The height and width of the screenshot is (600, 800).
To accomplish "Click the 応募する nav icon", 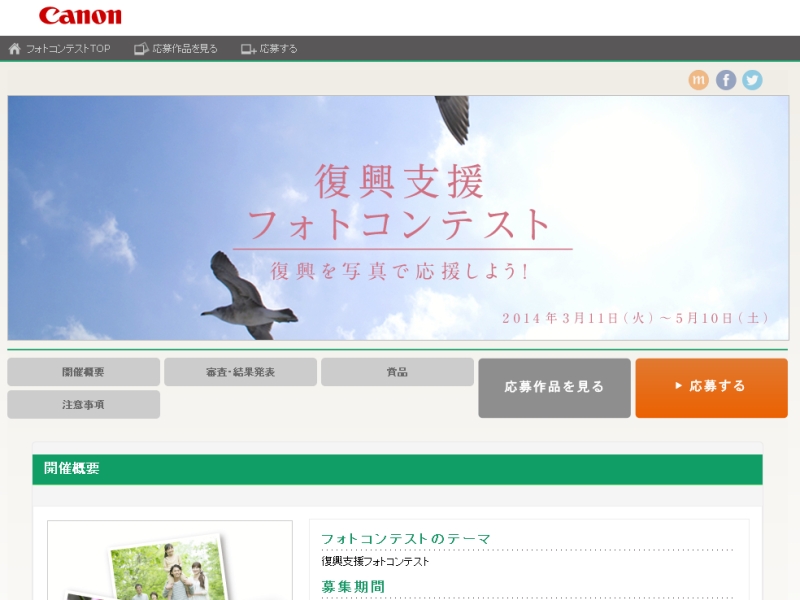I will click(x=248, y=49).
